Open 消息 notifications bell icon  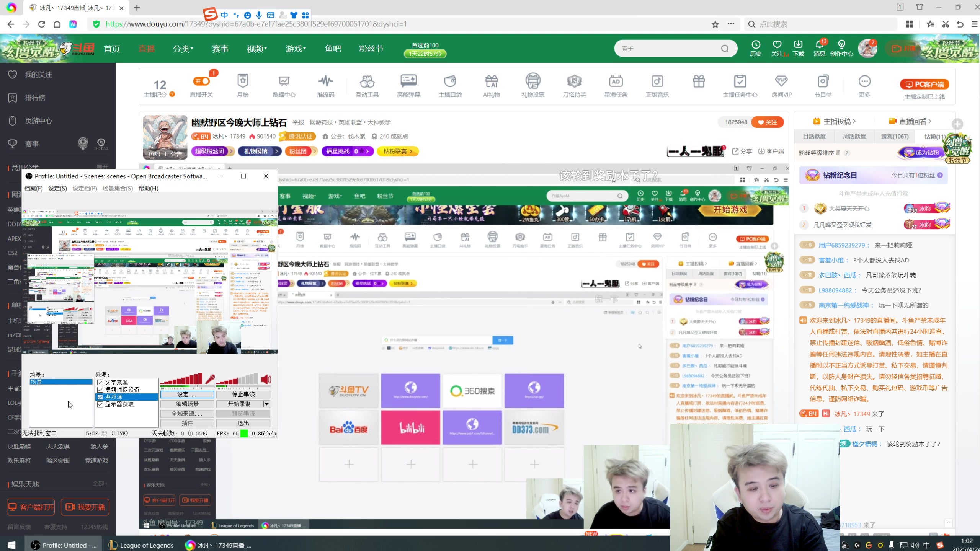pos(819,49)
